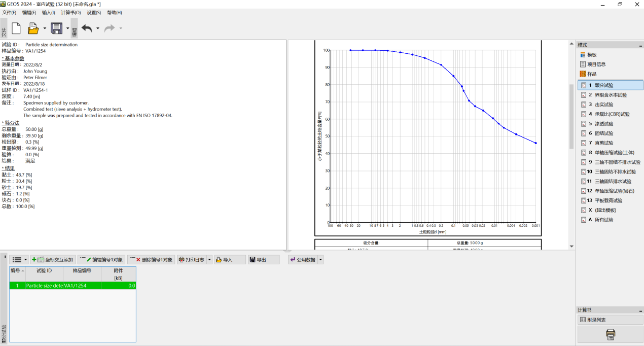The height and width of the screenshot is (346, 644).
Task: Select mode 6 固结试验
Action: (x=611, y=133)
